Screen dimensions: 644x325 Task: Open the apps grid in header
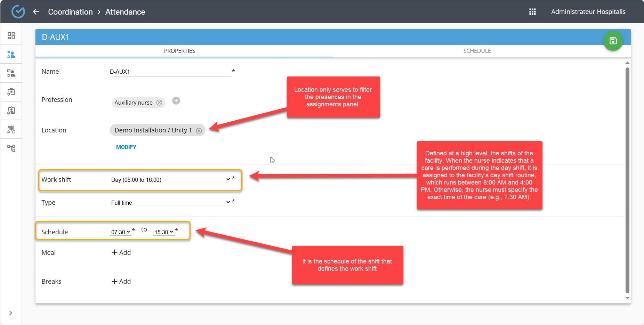click(x=532, y=12)
